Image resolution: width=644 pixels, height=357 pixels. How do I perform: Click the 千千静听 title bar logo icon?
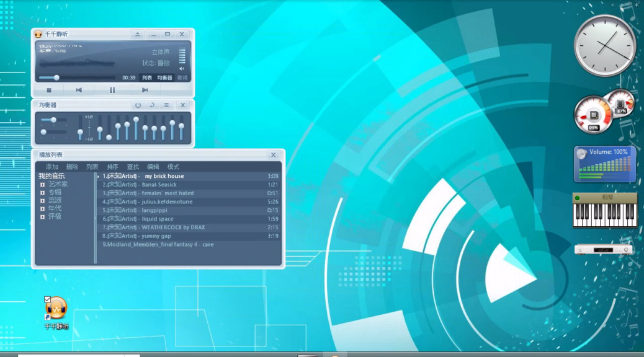click(38, 34)
